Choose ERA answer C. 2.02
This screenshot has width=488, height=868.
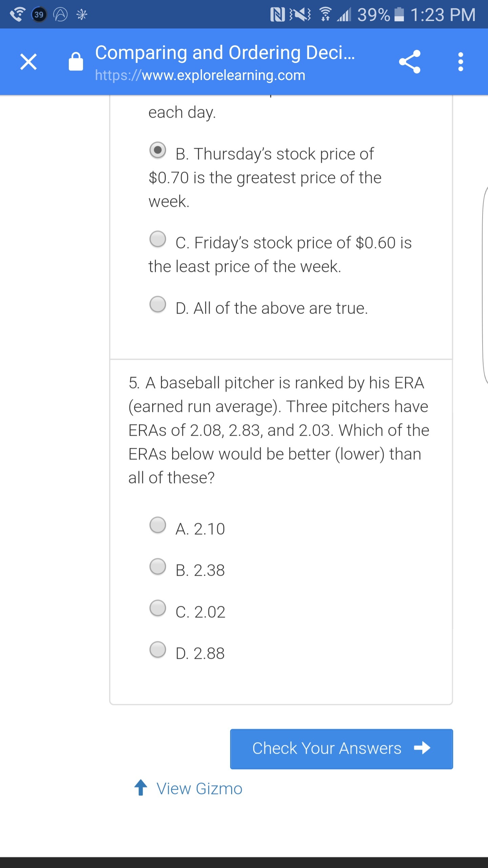pos(158,608)
